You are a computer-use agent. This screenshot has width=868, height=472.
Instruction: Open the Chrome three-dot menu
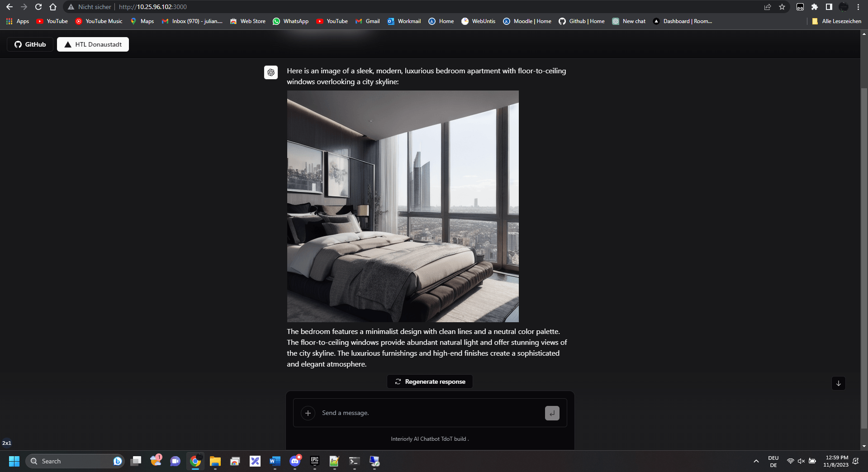(x=858, y=7)
